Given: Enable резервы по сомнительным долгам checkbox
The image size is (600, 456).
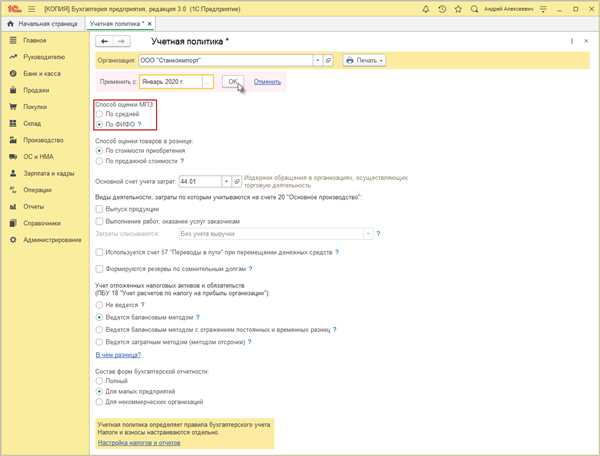Looking at the screenshot, I should click(99, 269).
